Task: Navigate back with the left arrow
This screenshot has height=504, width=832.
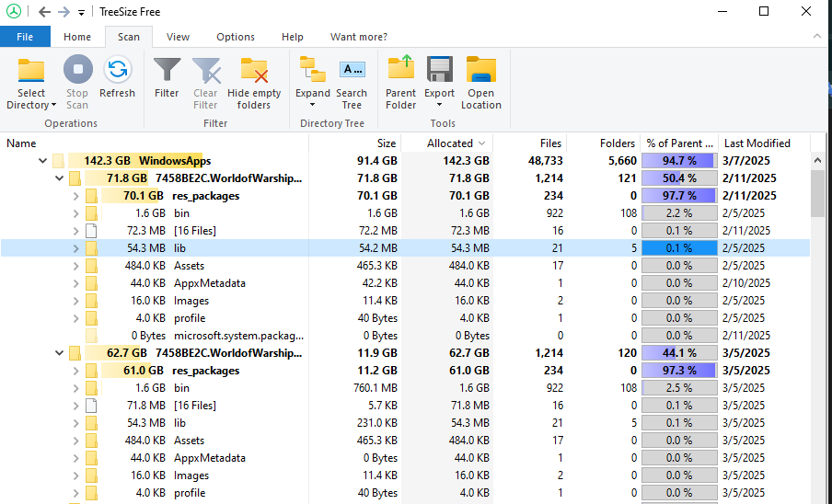Action: [44, 12]
